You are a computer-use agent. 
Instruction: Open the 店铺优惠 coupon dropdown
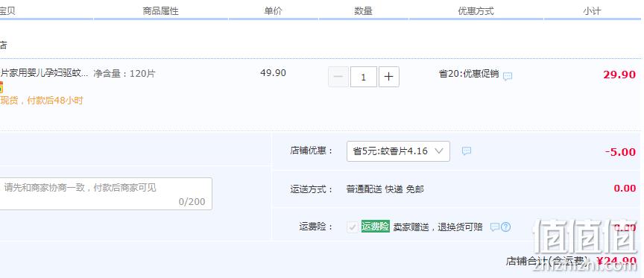pyautogui.click(x=398, y=151)
